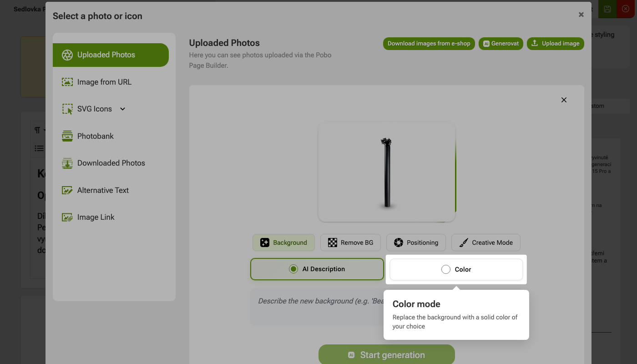Select the Color radio option
Screen dimensions: 637x364
pos(456,269)
